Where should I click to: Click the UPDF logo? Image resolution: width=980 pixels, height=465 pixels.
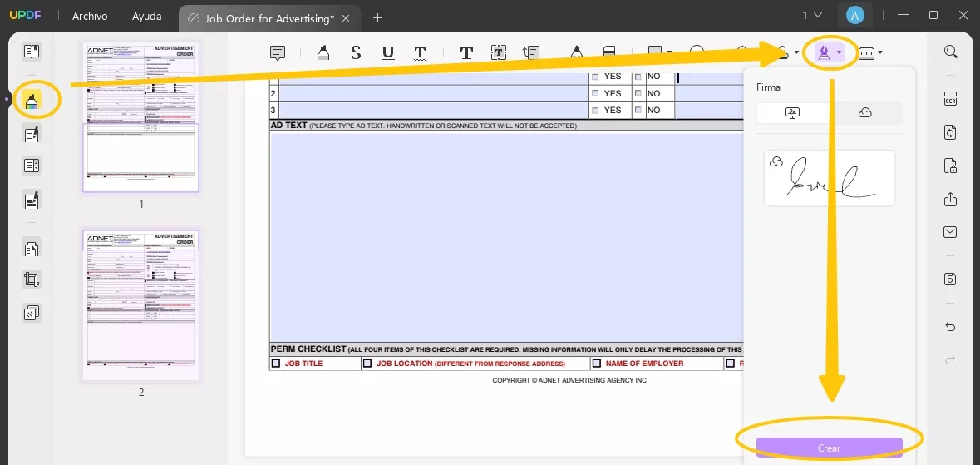25,16
